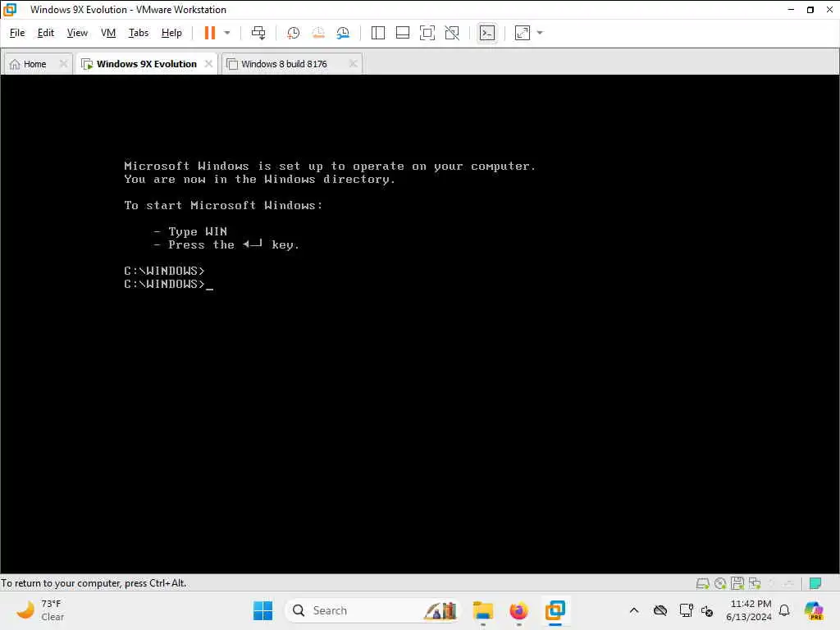Click the VMware Workstation taskbar icon
The image size is (840, 630).
[x=555, y=610]
